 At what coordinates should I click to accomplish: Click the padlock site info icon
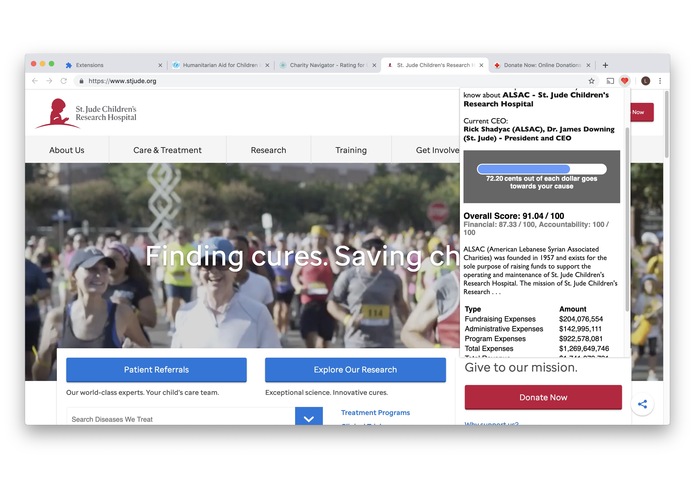pyautogui.click(x=81, y=81)
